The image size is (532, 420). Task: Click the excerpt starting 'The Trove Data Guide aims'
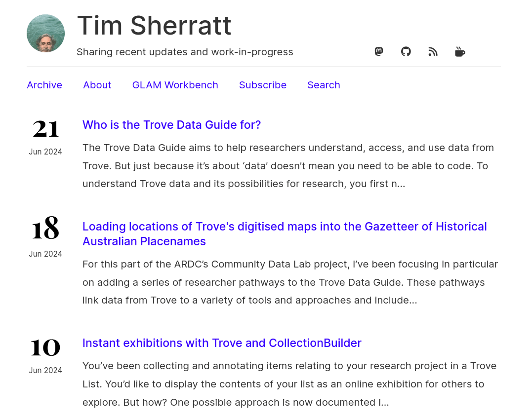coord(288,166)
